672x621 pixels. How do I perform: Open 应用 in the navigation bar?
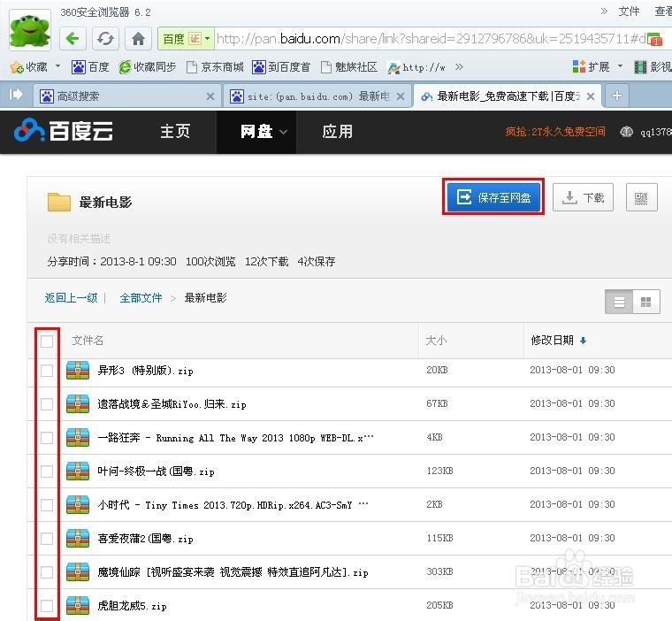pos(337,131)
